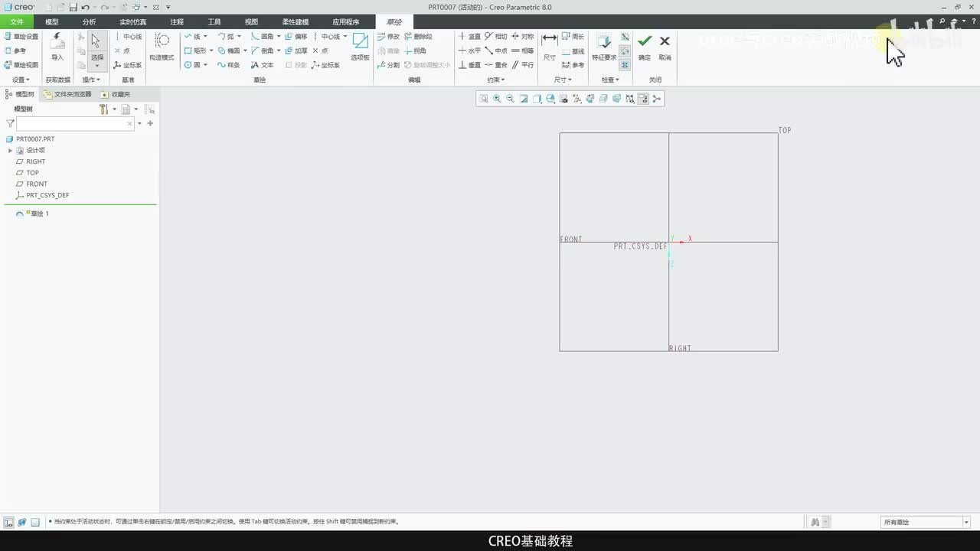980x551 pixels.
Task: Click the 取消 X button to cancel sketch
Action: [x=665, y=47]
